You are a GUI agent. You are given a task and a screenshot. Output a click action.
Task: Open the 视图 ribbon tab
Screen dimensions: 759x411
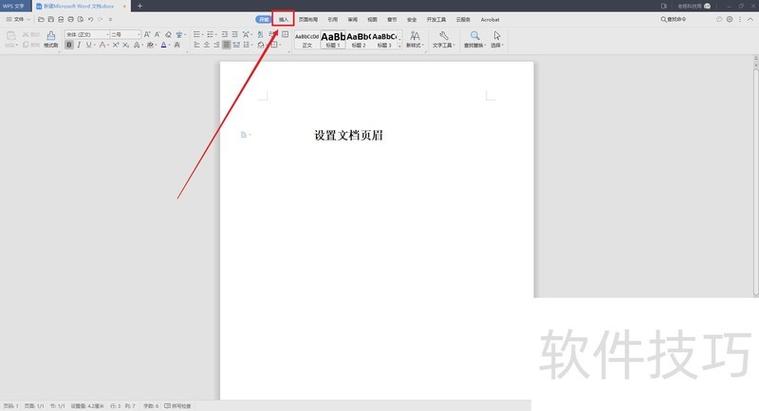coord(372,20)
